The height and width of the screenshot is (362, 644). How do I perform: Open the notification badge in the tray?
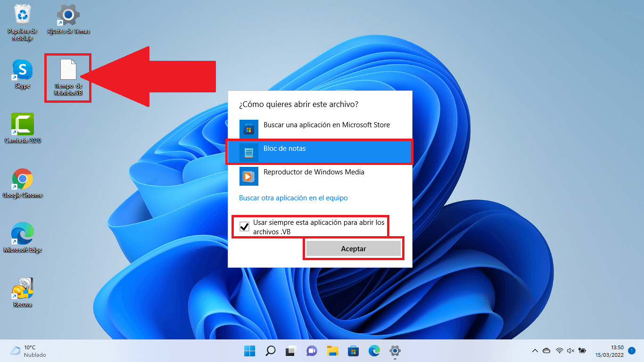click(632, 351)
